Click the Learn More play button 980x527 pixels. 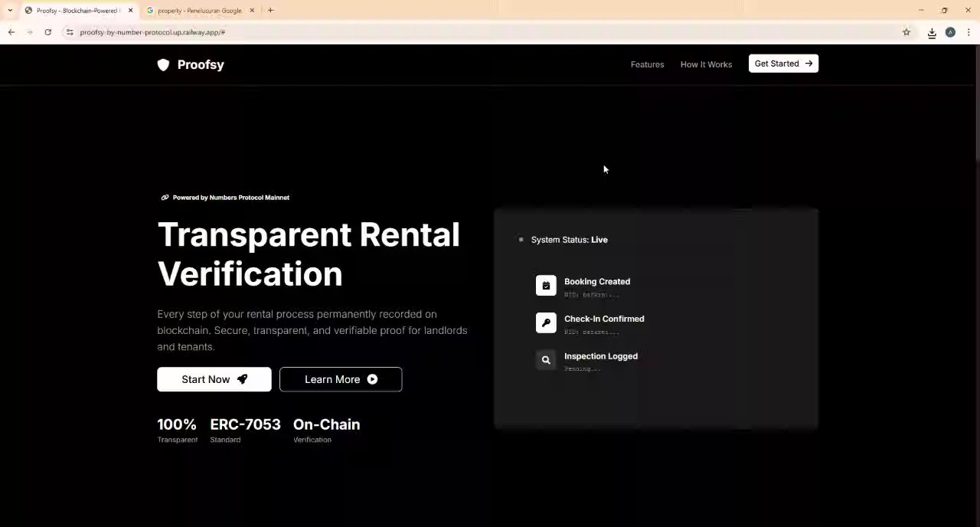coord(341,379)
